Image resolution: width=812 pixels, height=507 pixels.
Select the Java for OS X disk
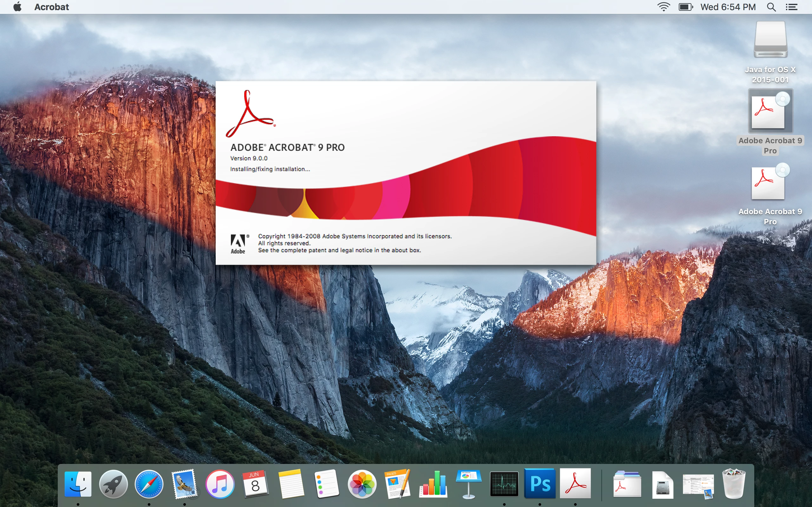770,40
